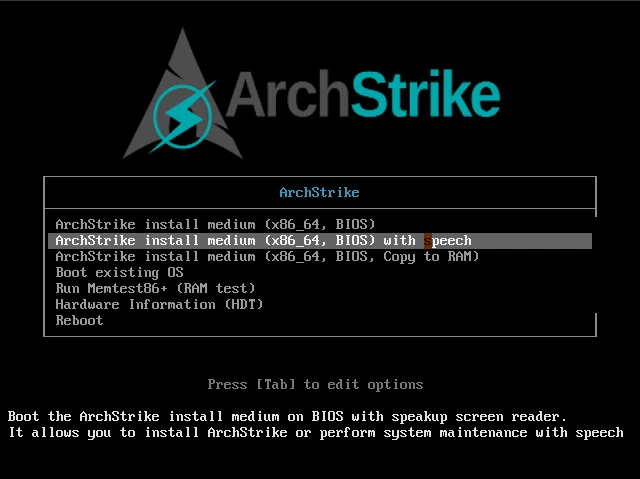Choose Boot existing OS
This screenshot has width=640, height=479.
click(x=120, y=273)
